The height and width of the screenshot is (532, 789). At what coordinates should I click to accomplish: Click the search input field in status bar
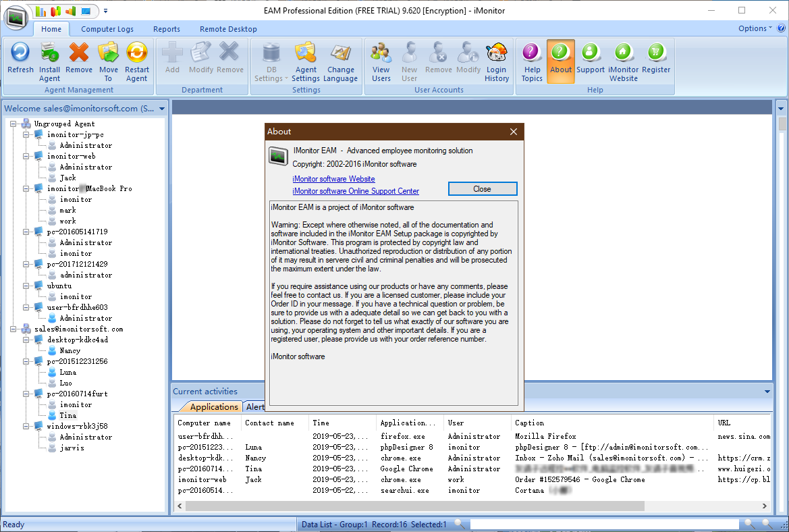604,525
